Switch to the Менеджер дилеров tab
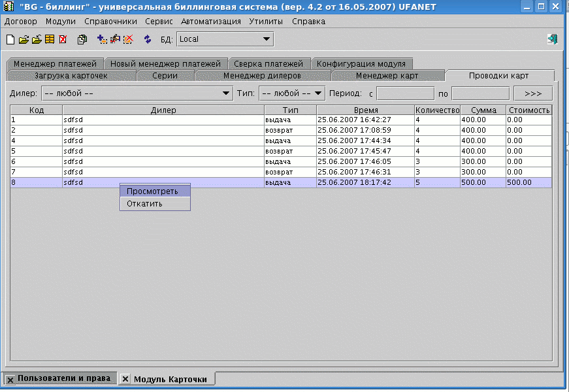The image size is (569, 392). pyautogui.click(x=262, y=76)
